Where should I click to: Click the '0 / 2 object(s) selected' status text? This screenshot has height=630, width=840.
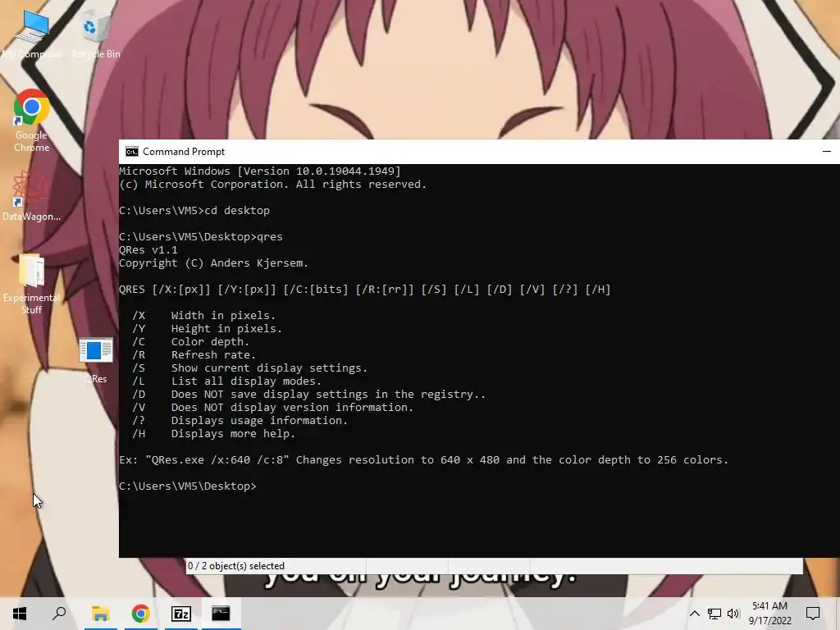click(236, 566)
